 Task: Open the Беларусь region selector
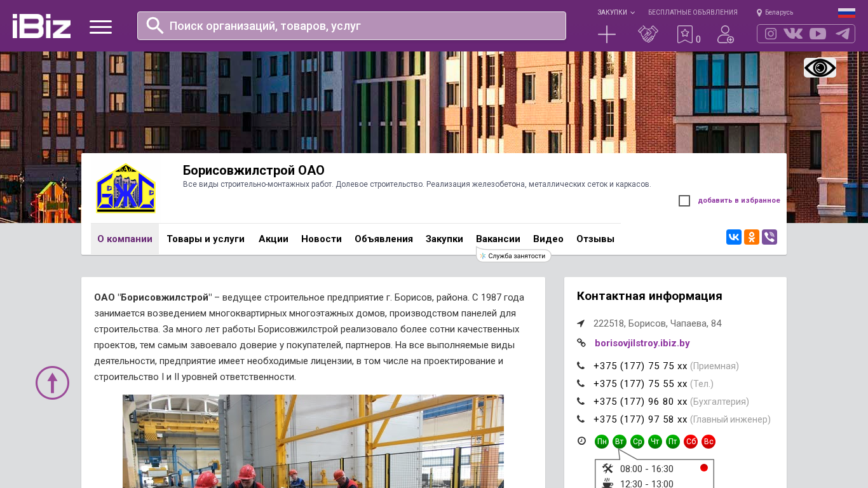coord(775,13)
